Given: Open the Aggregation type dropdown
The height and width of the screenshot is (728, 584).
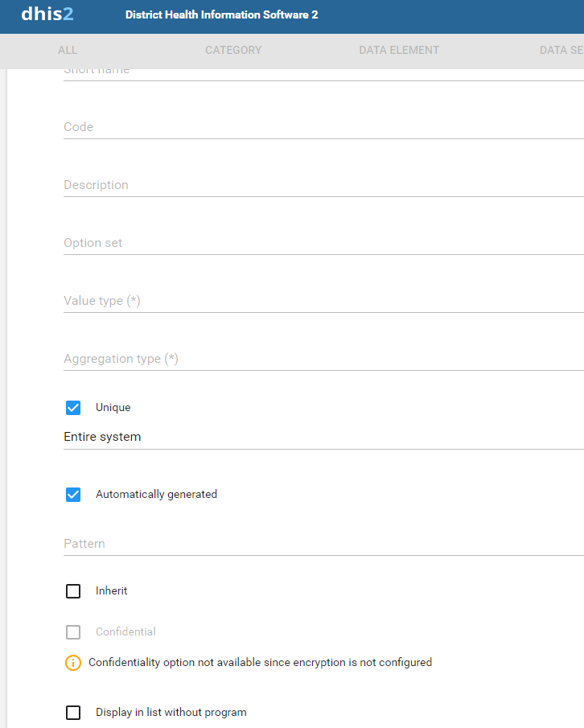Looking at the screenshot, I should click(x=322, y=359).
